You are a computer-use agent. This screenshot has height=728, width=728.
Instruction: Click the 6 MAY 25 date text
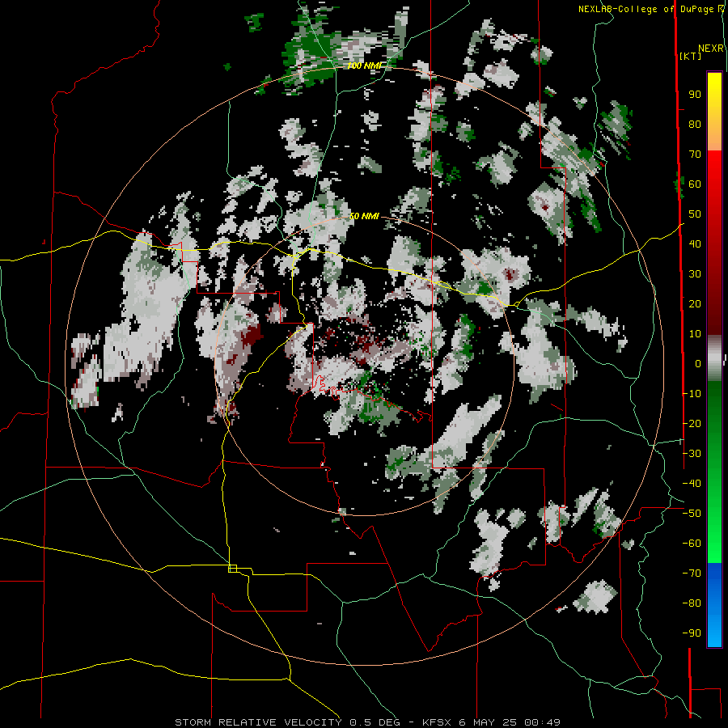pos(488,722)
